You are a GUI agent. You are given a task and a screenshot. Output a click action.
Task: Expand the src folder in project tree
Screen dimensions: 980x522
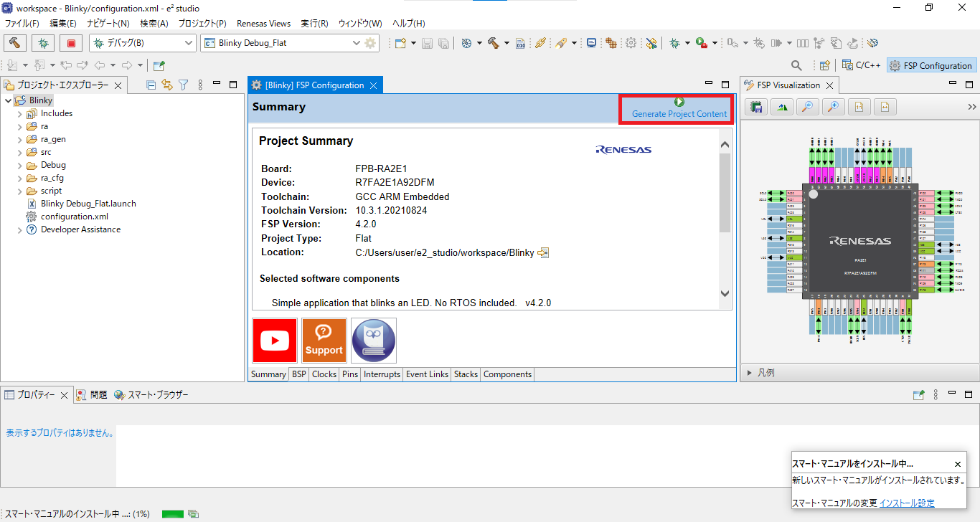(19, 152)
